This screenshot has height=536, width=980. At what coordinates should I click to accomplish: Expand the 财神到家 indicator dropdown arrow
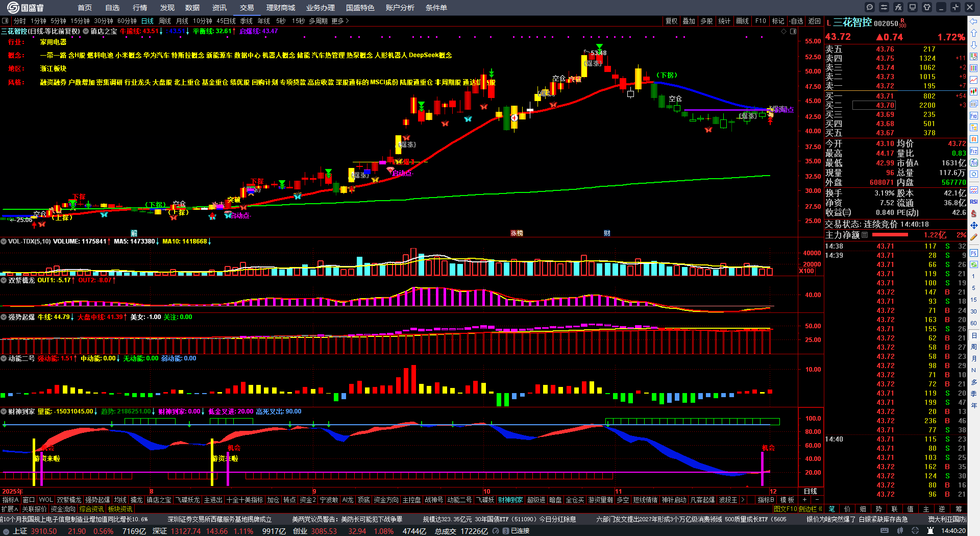(4, 411)
